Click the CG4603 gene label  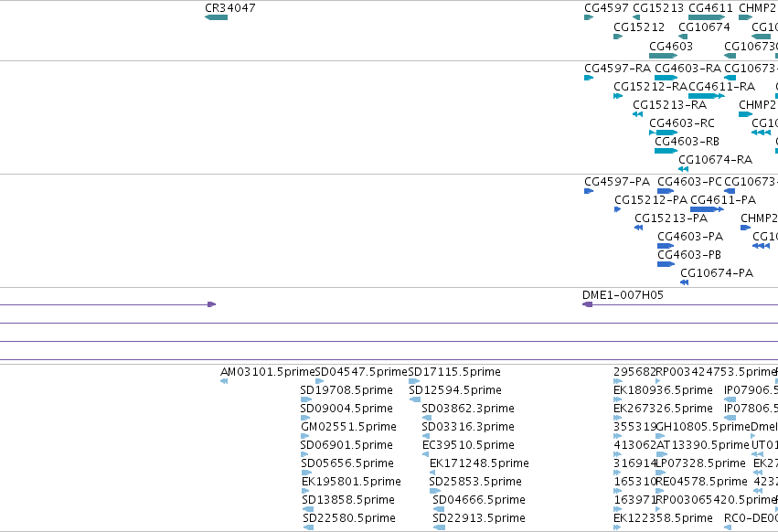pyautogui.click(x=671, y=46)
